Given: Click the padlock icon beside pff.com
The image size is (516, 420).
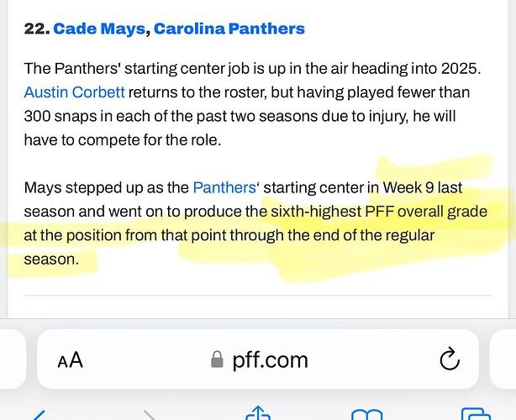Looking at the screenshot, I should tap(217, 360).
